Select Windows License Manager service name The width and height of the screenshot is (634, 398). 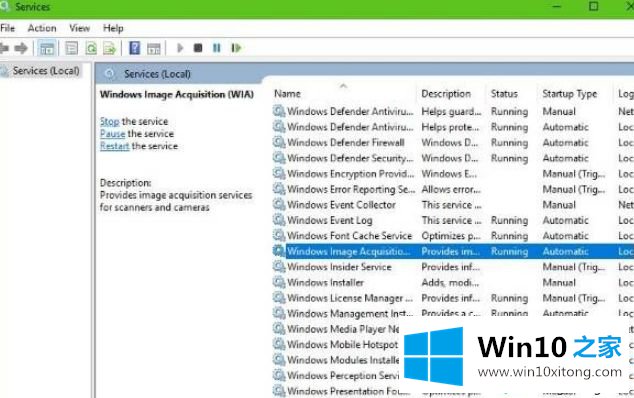[350, 298]
